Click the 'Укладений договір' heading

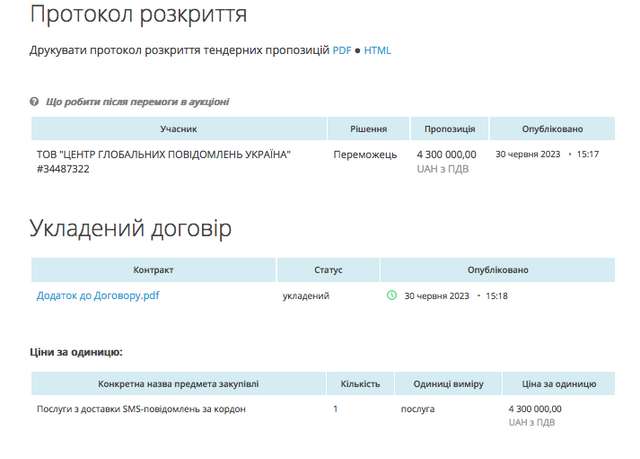pos(131,228)
